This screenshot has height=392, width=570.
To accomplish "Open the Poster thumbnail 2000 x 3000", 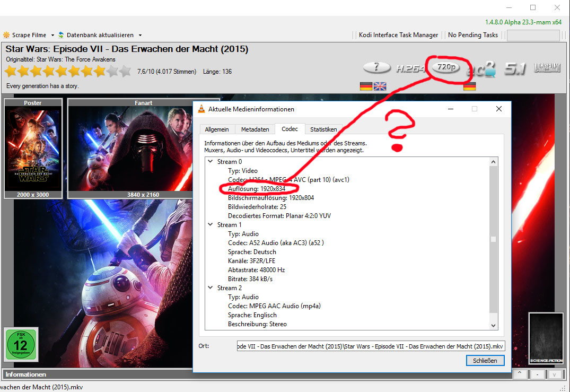I will 33,149.
